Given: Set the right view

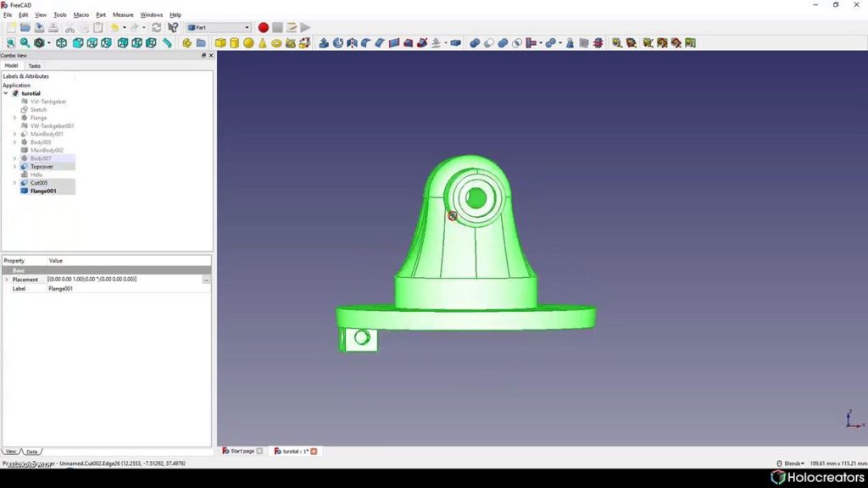Looking at the screenshot, I should 106,43.
